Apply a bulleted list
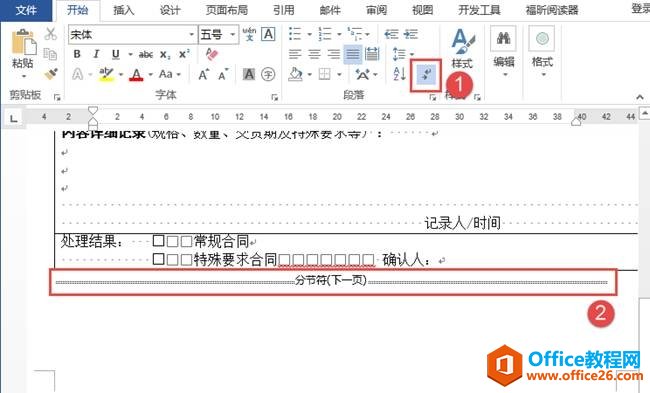This screenshot has width=650, height=393. click(x=295, y=34)
